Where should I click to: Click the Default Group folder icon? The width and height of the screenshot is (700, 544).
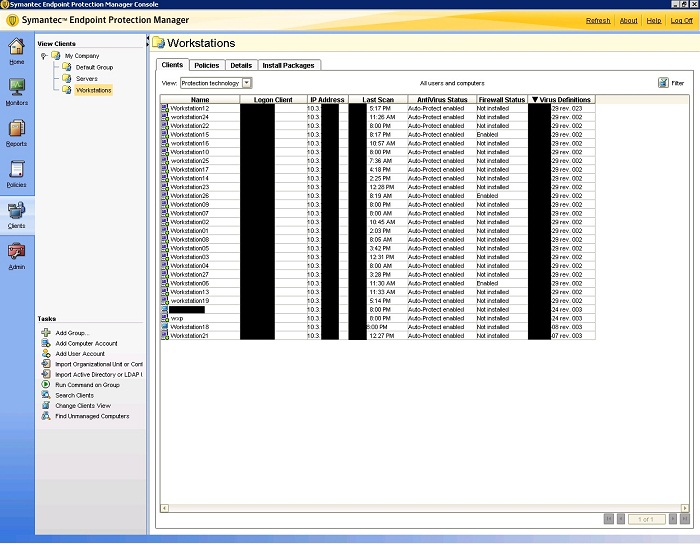(67, 67)
